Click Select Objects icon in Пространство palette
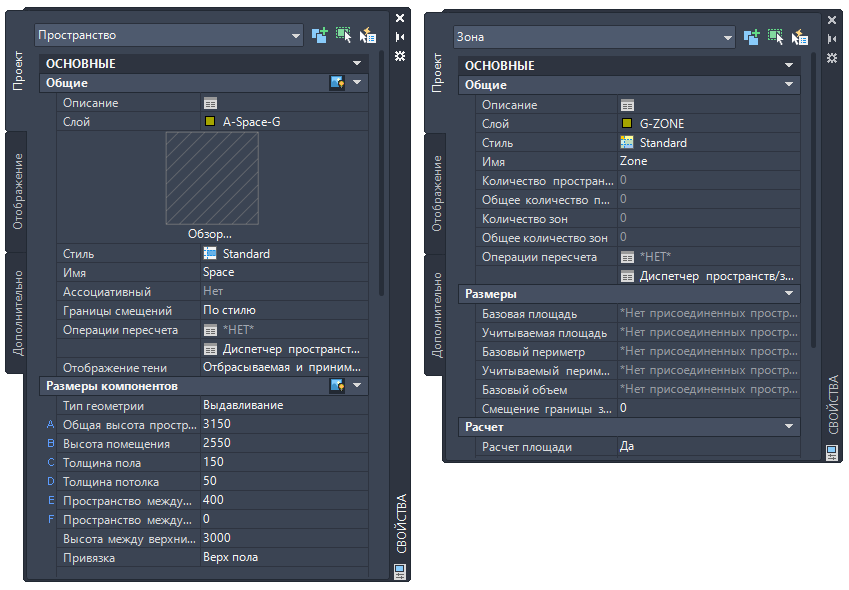 coord(343,35)
